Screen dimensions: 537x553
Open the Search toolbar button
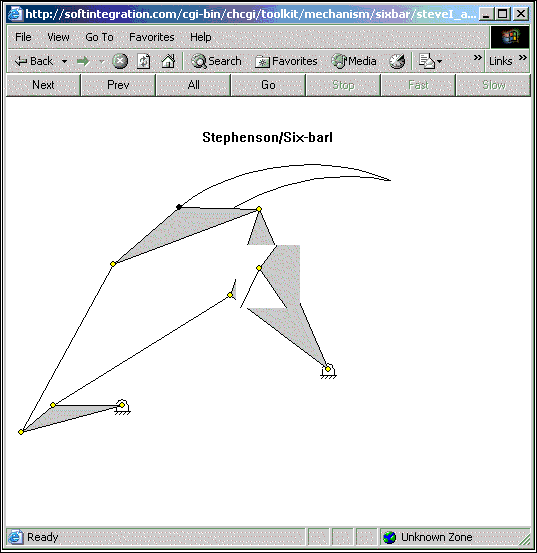(x=216, y=61)
